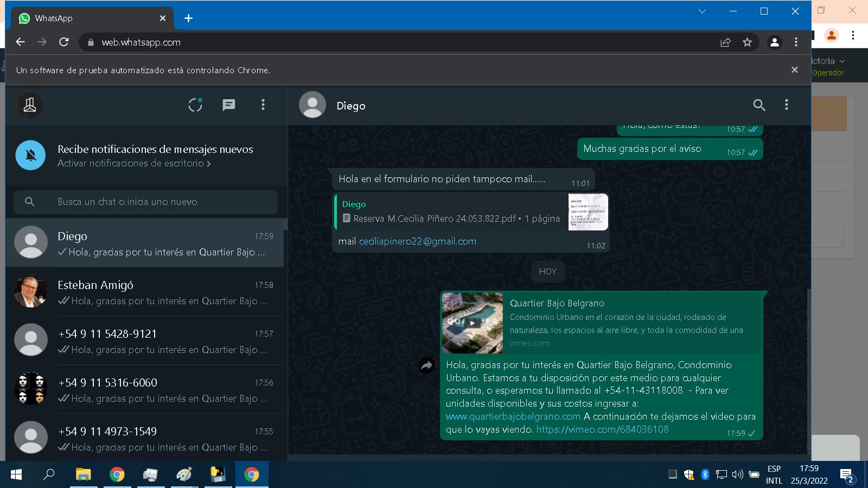Image resolution: width=868 pixels, height=488 pixels.
Task: Click the Quartier Bajo Belgrano preview title
Action: pos(557,303)
